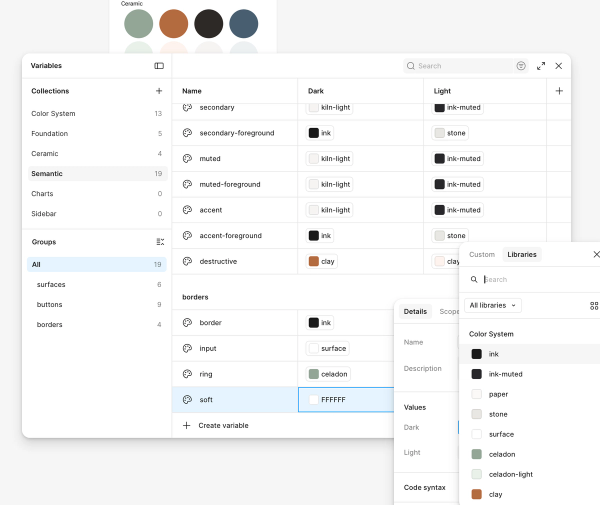The height and width of the screenshot is (505, 600).
Task: Click the surface Dark value of input
Action: coord(327,348)
